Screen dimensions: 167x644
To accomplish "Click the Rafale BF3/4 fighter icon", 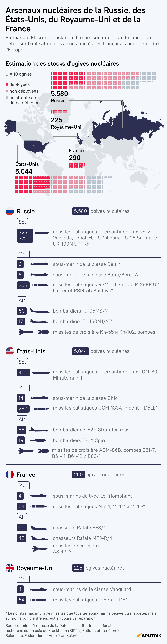I will tap(39, 527).
